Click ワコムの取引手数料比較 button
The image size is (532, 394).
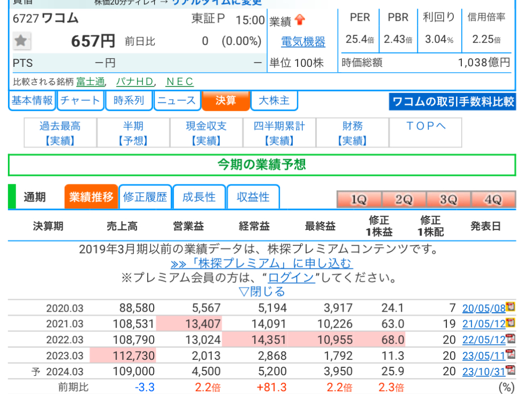[453, 102]
